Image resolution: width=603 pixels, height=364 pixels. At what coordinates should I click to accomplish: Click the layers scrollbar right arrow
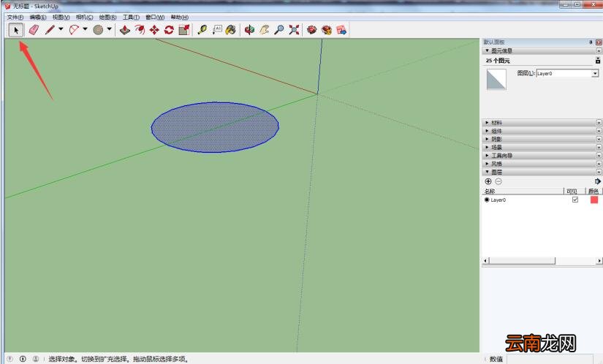(599, 261)
